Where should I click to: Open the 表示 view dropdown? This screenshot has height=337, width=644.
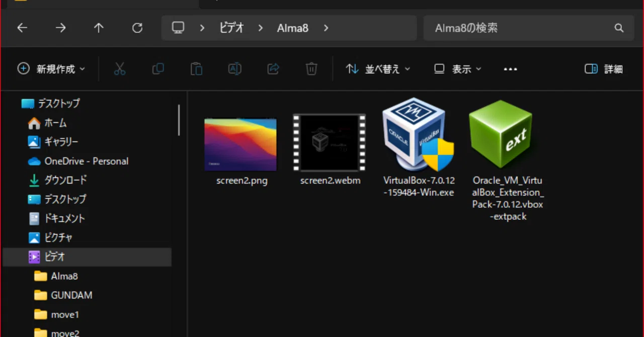[458, 69]
